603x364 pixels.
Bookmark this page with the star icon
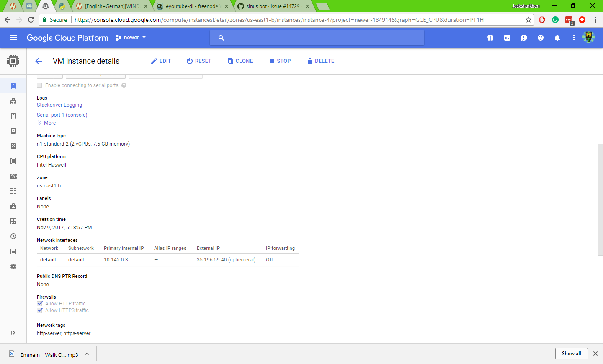(528, 20)
